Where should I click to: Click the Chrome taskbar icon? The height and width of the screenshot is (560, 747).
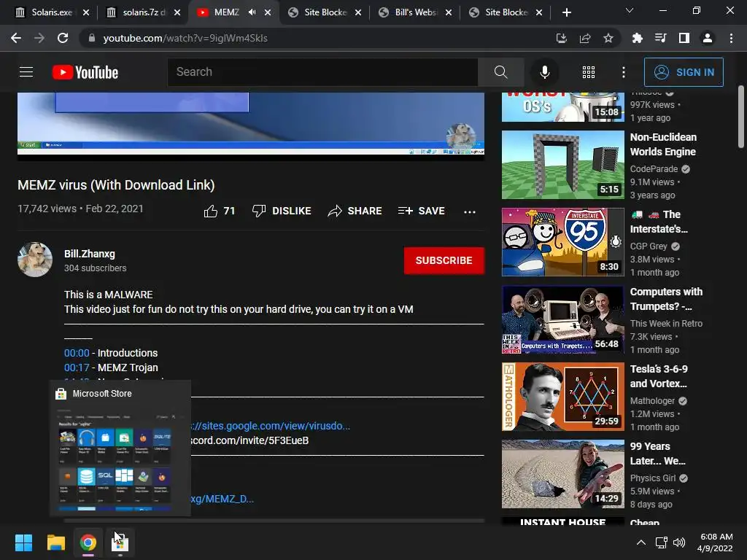point(88,542)
